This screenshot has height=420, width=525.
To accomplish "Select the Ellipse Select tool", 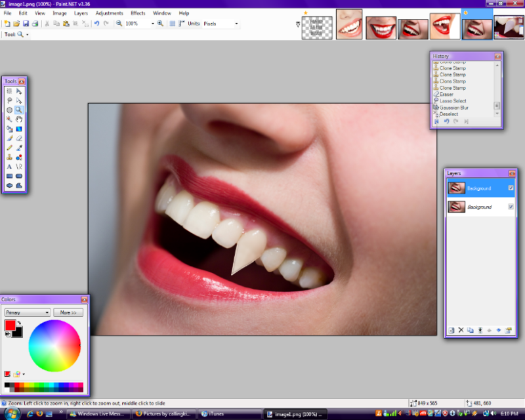I will [9, 110].
